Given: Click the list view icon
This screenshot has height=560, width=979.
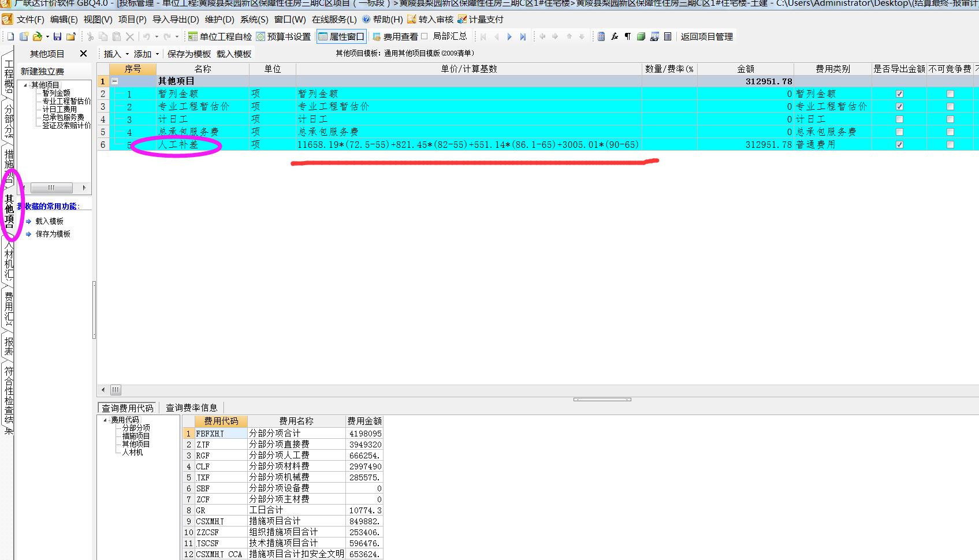Looking at the screenshot, I should coord(668,36).
